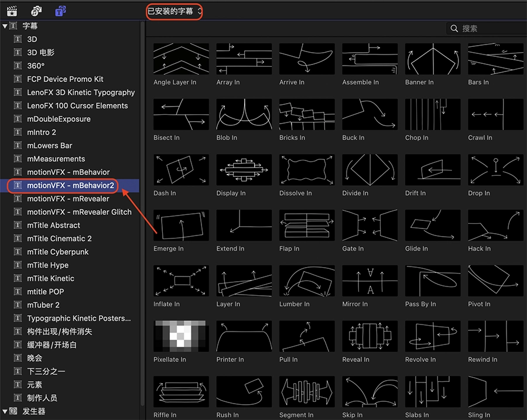
Task: Select the Titles and Generators sidebar icon
Action: (x=60, y=11)
